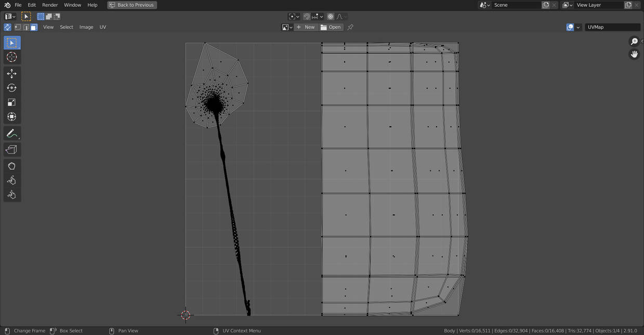Switch to face select mode
This screenshot has height=335, width=644.
coord(34,27)
